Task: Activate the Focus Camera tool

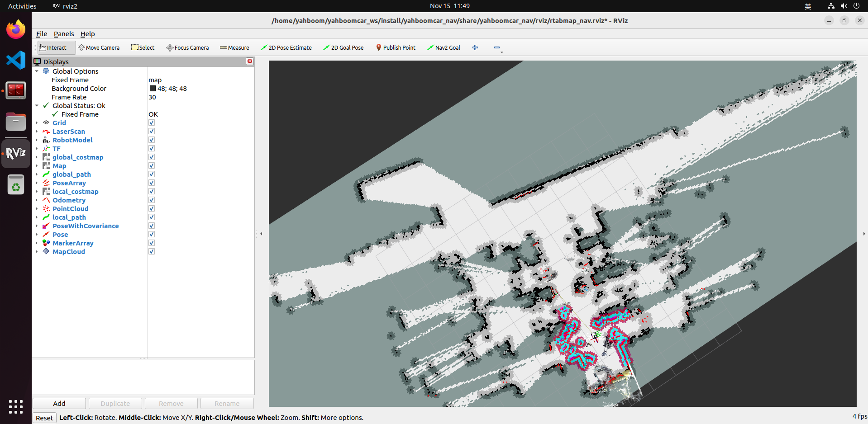Action: pyautogui.click(x=187, y=47)
